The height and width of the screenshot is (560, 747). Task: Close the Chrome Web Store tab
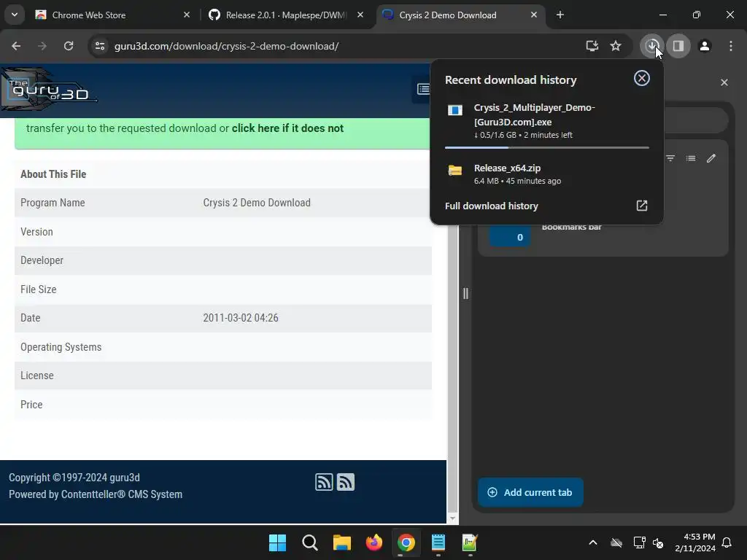[187, 15]
